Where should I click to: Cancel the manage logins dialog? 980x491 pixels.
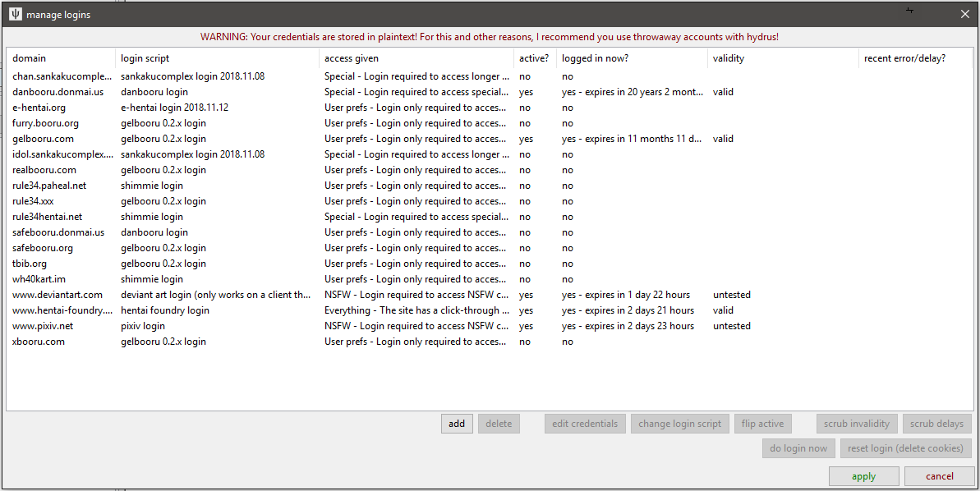pos(940,476)
